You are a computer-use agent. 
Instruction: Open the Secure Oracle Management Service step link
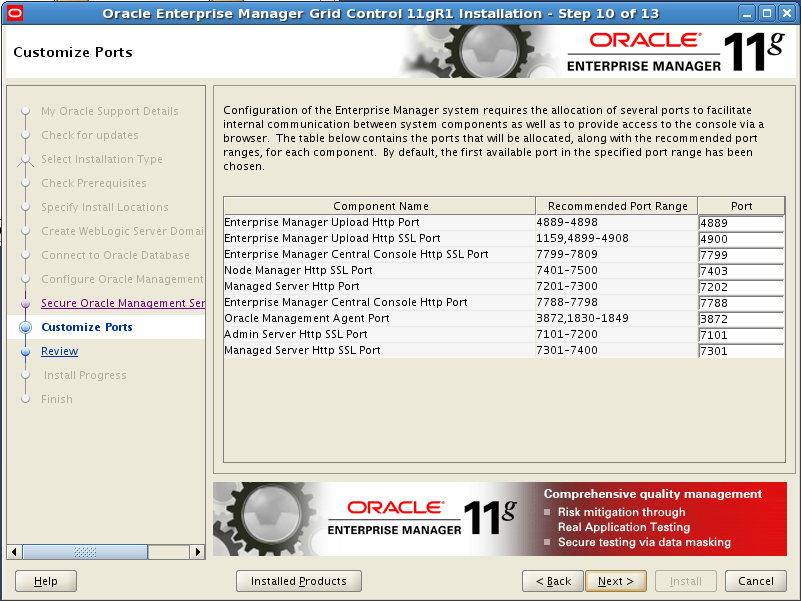coord(123,303)
